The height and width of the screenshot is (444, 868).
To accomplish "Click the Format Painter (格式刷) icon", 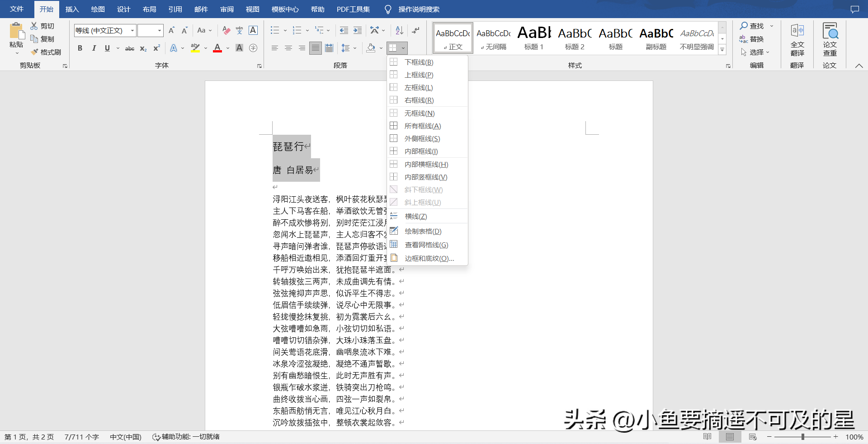I will [34, 52].
